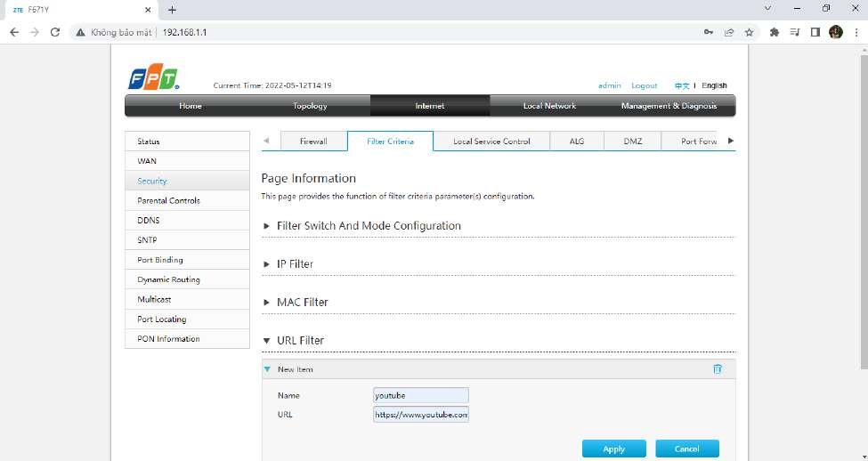Open WAN in the sidebar
Screen dimensions: 868x461
point(187,161)
